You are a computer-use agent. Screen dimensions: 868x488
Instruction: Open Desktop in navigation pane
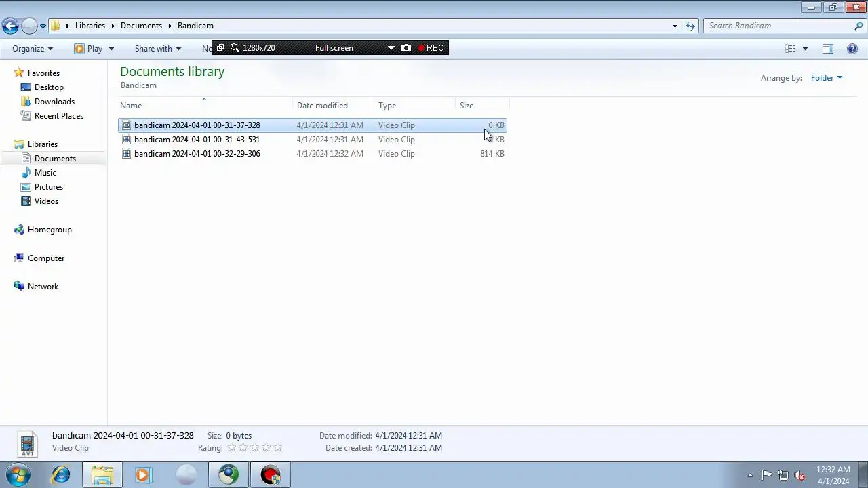[49, 87]
